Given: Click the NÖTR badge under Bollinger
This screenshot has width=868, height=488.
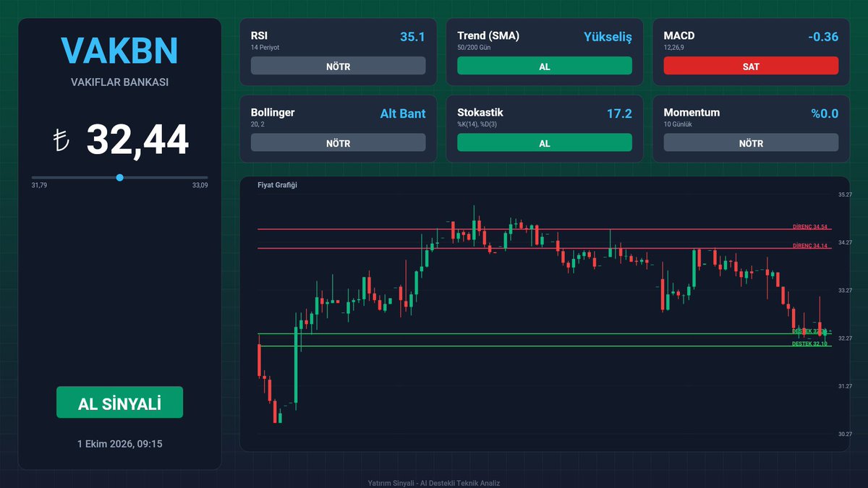Looking at the screenshot, I should pyautogui.click(x=338, y=143).
